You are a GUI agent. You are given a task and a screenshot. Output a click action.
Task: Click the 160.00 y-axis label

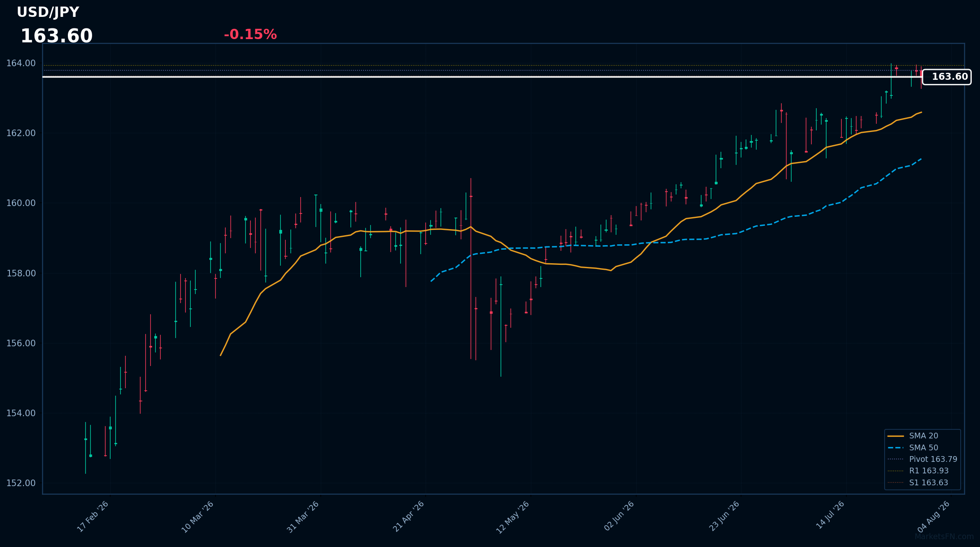pos(21,203)
